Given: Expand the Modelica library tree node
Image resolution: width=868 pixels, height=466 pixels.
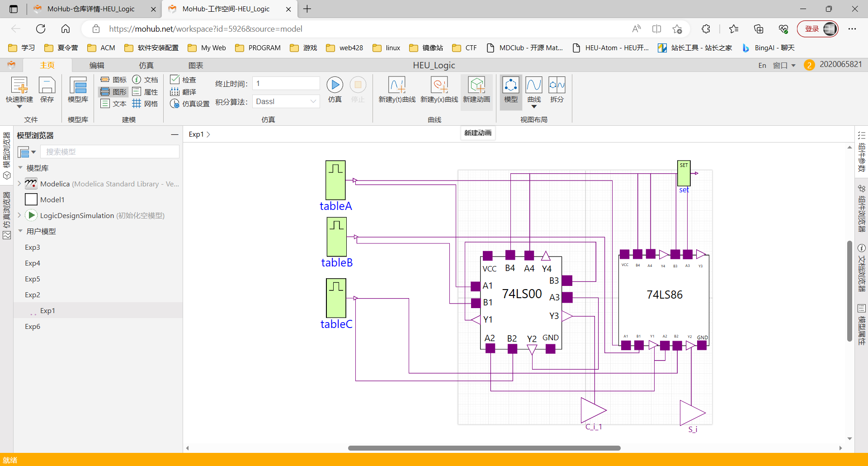Looking at the screenshot, I should [x=19, y=184].
